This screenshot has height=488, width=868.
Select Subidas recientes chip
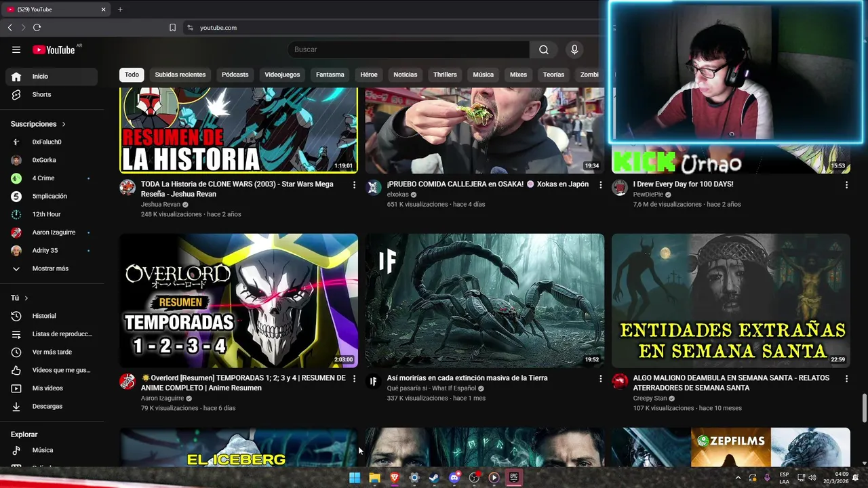pyautogui.click(x=180, y=75)
